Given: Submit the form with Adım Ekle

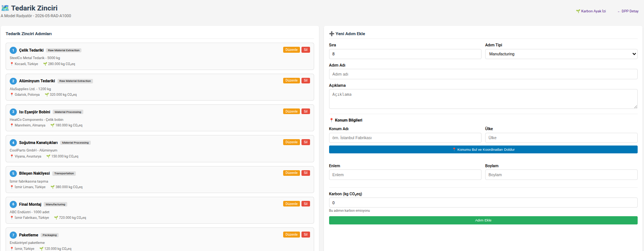Looking at the screenshot, I should [483, 220].
